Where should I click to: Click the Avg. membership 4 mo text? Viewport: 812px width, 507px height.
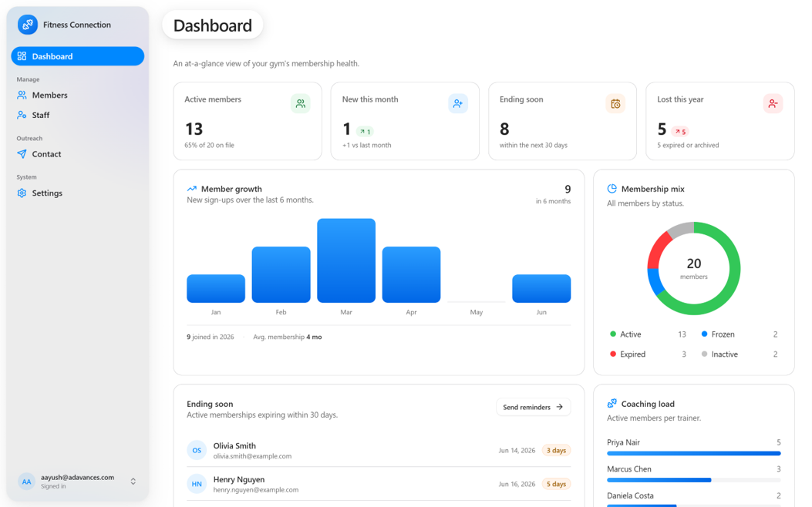pos(288,337)
